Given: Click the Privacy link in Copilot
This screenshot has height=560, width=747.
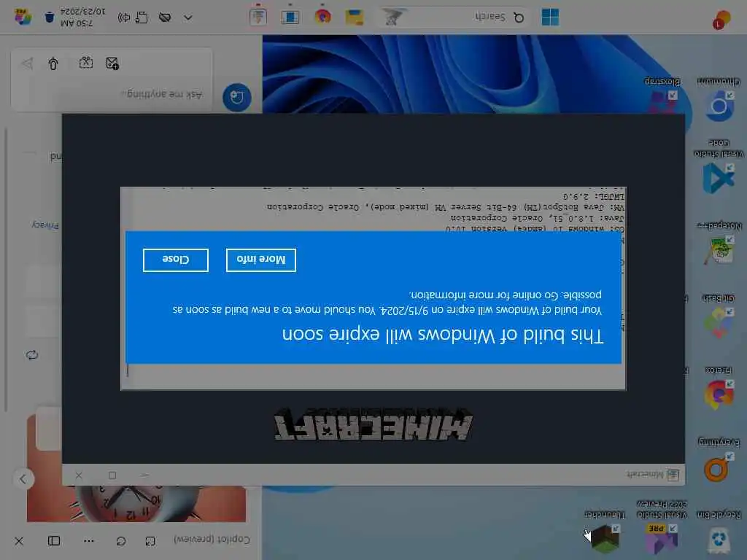Looking at the screenshot, I should (x=45, y=225).
